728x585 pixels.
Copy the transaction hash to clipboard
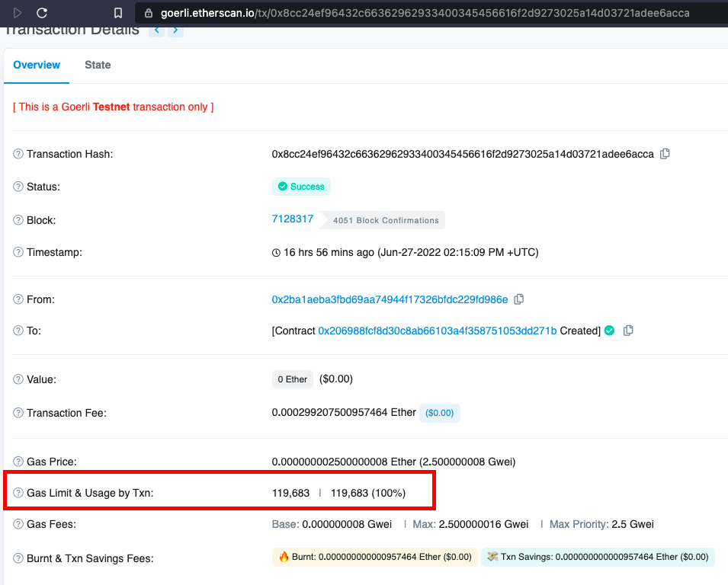(x=665, y=154)
